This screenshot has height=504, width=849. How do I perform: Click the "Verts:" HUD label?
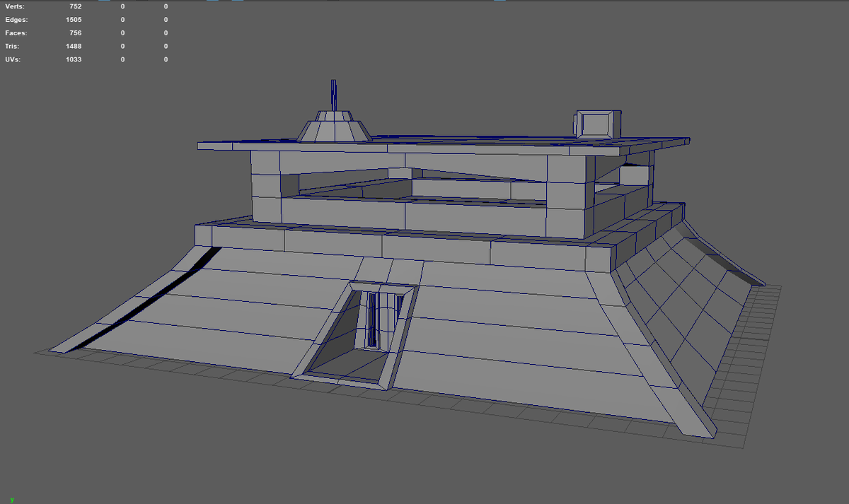pos(15,6)
